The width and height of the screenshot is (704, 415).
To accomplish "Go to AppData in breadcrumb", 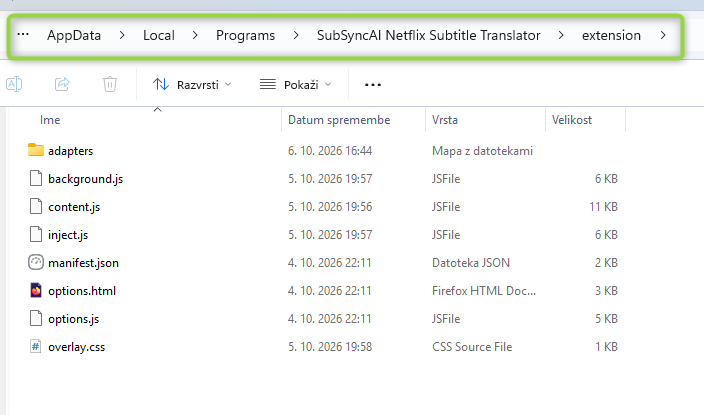I will pos(74,35).
